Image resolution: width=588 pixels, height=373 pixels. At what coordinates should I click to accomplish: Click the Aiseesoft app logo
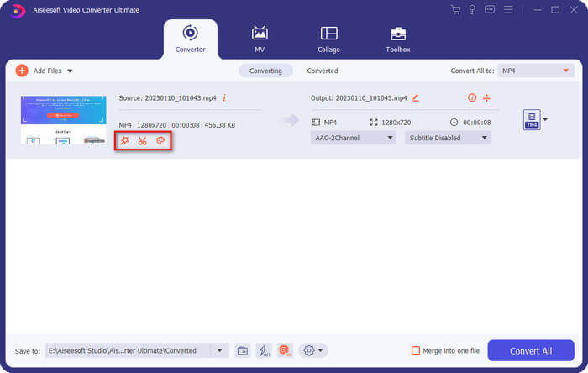[x=17, y=10]
